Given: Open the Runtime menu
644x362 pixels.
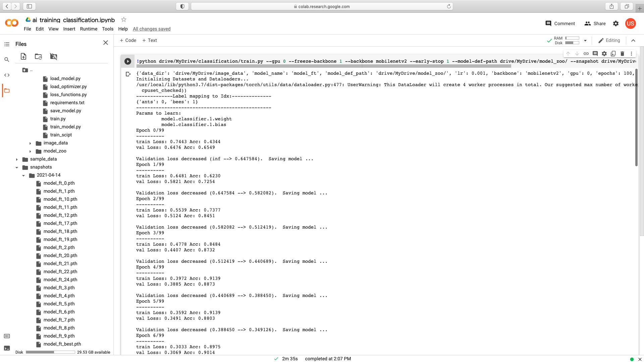Looking at the screenshot, I should click(89, 29).
